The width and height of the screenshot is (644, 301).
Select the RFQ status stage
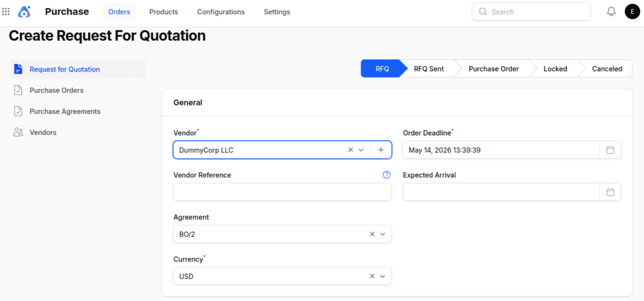tap(382, 68)
